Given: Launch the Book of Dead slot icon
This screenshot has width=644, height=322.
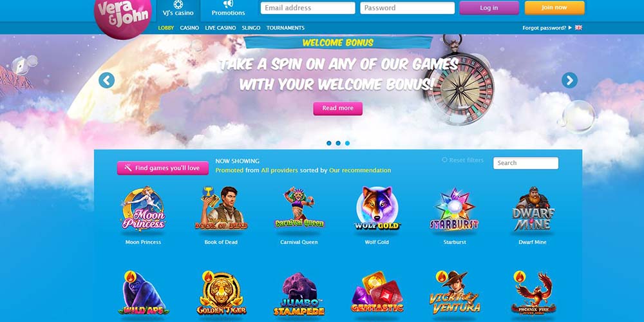Looking at the screenshot, I should coord(221,208).
